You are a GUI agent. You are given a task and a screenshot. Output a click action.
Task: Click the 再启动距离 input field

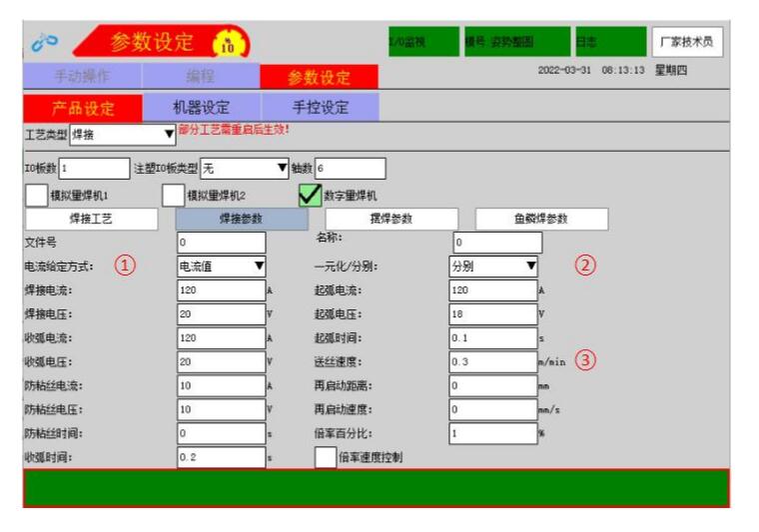(493, 385)
